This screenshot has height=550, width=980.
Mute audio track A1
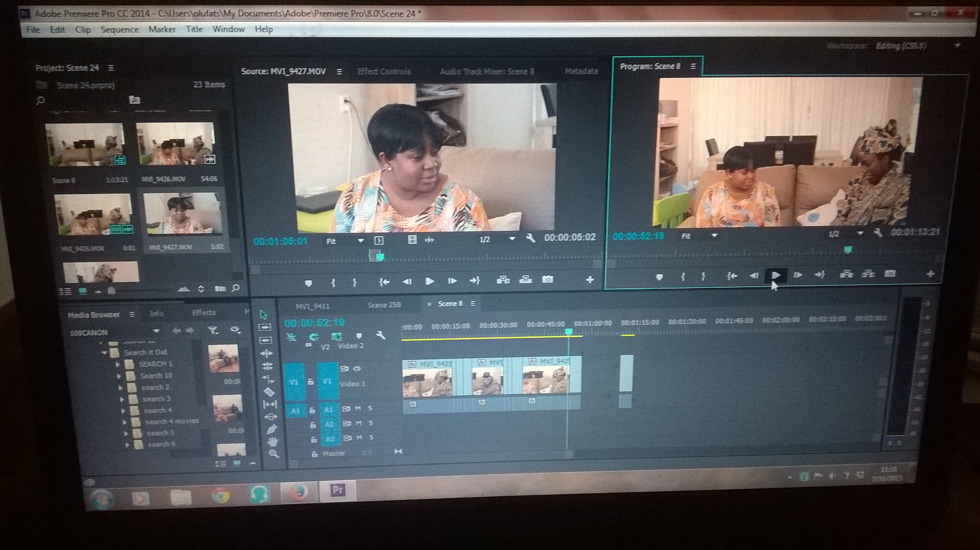(358, 408)
